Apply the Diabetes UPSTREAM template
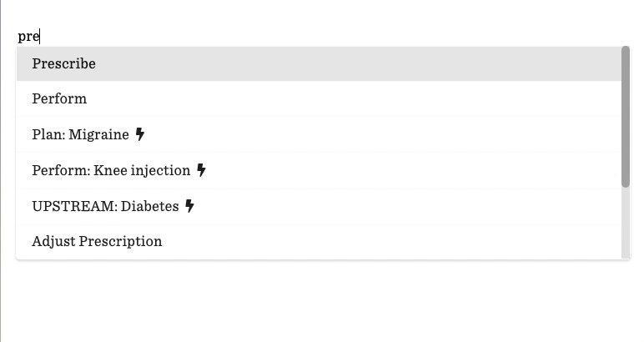The width and height of the screenshot is (644, 342). [319, 206]
